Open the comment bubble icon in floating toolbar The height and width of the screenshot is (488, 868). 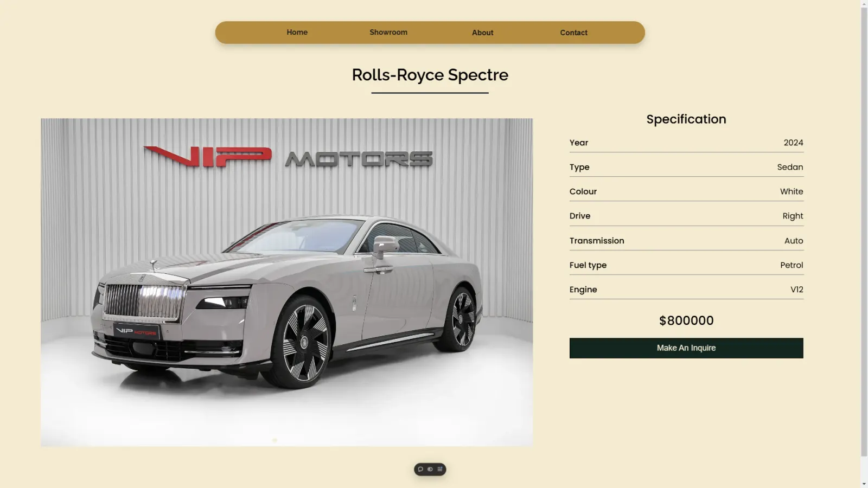(420, 469)
